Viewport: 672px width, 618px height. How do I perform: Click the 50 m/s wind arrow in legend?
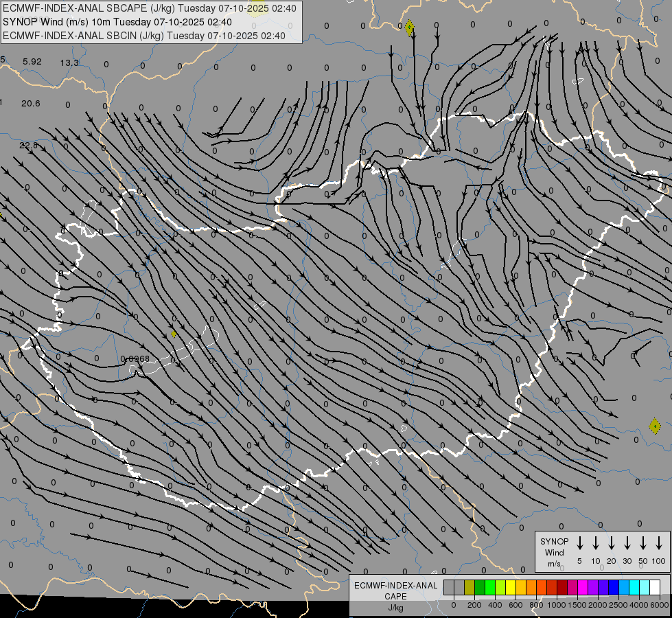coord(643,543)
